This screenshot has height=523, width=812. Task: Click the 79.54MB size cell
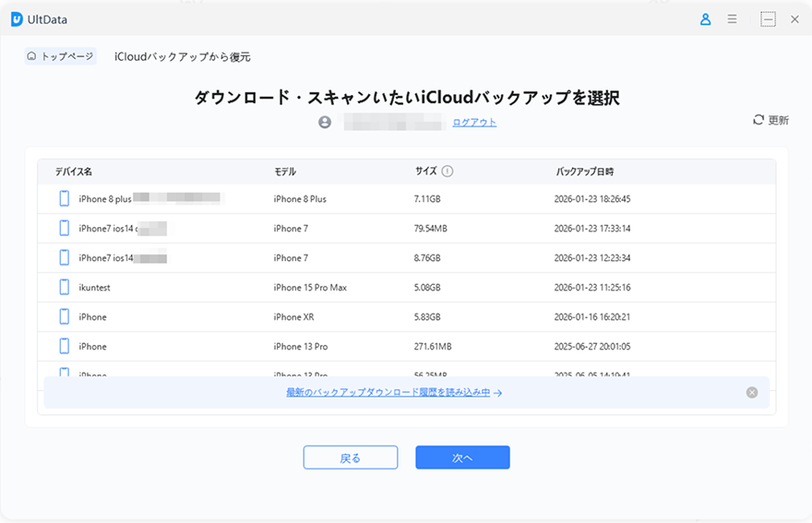pyautogui.click(x=430, y=229)
